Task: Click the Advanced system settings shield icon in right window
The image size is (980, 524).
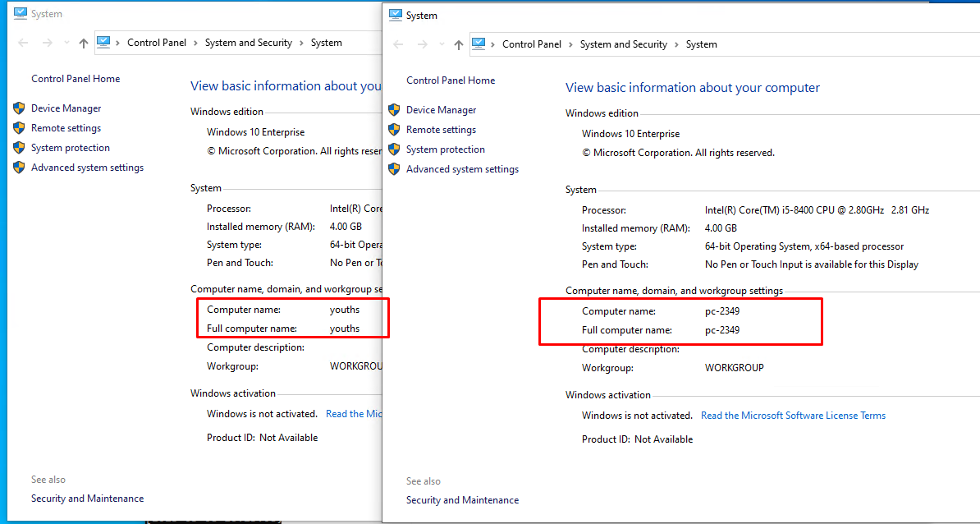Action: point(394,169)
